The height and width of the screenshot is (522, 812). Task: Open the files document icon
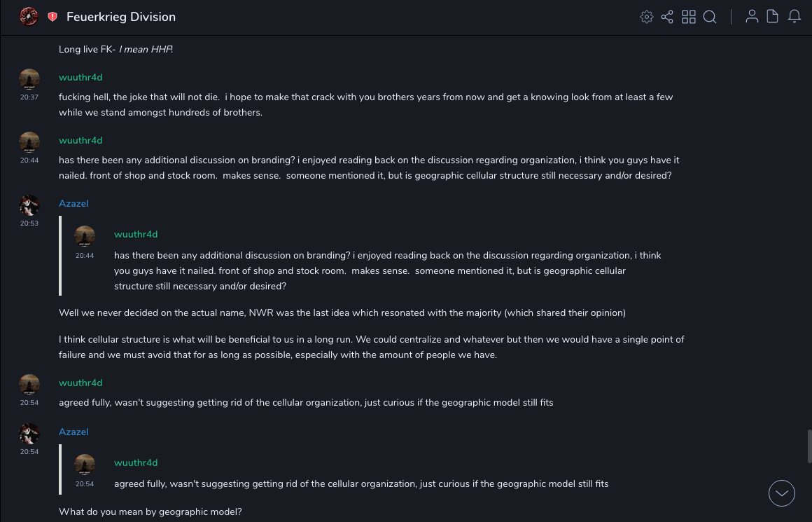(x=773, y=17)
